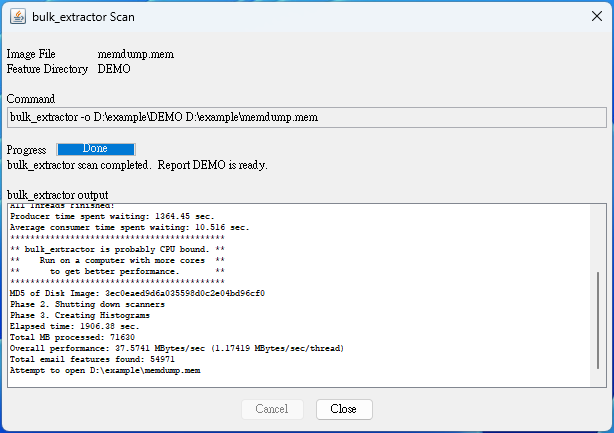
Task: Click the DEMO Feature Directory value
Action: click(114, 69)
